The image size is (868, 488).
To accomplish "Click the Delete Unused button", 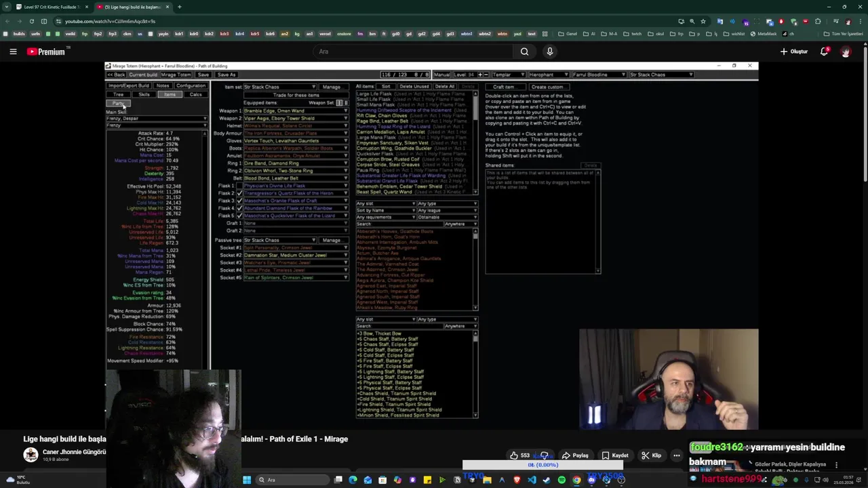I will [x=414, y=87].
